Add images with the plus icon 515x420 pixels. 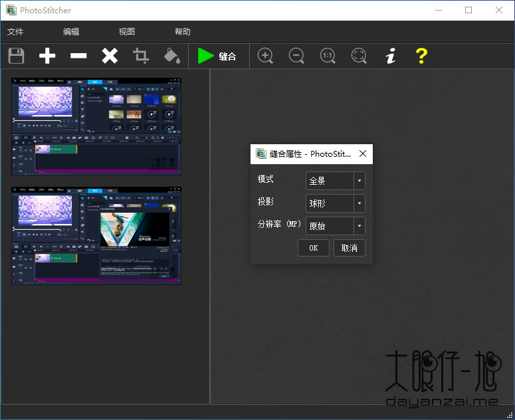(47, 56)
